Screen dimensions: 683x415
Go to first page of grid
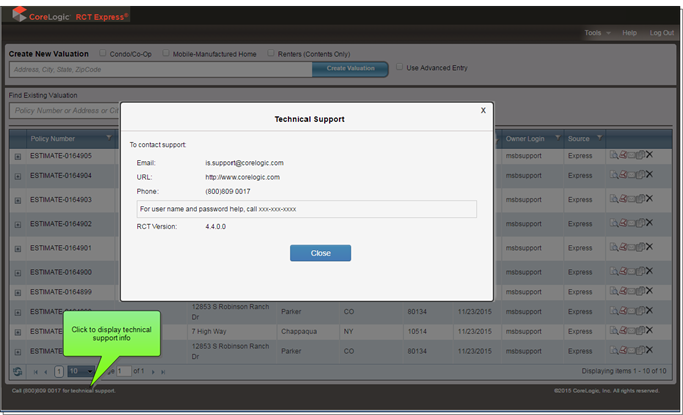point(36,372)
